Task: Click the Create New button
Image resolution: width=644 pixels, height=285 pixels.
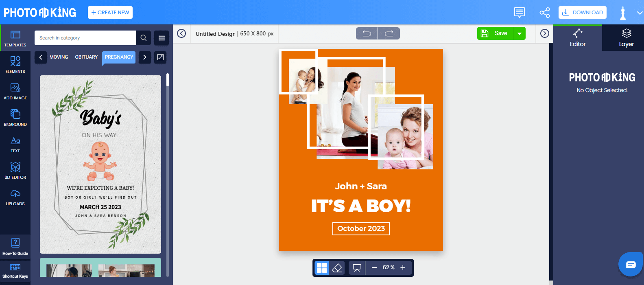Action: tap(110, 13)
